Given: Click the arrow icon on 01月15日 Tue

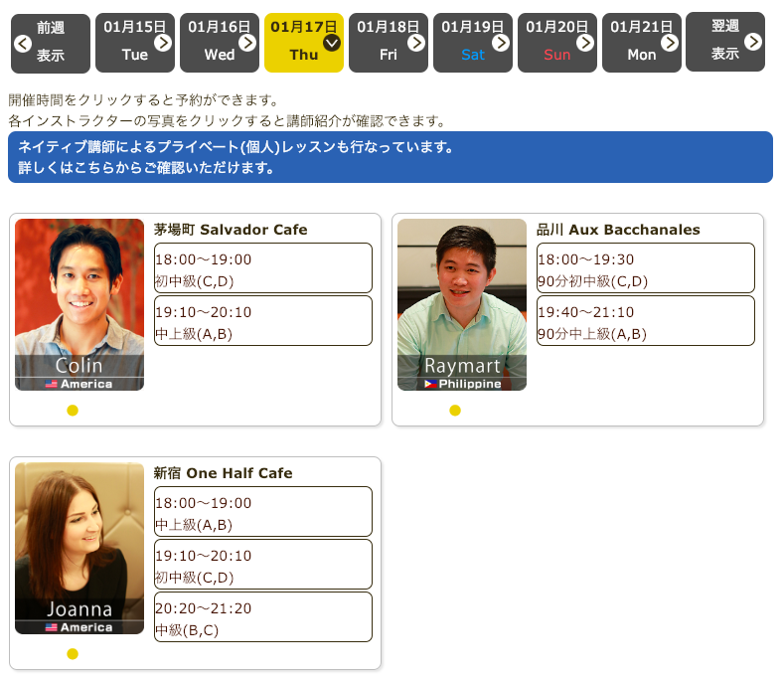Looking at the screenshot, I should (163, 43).
